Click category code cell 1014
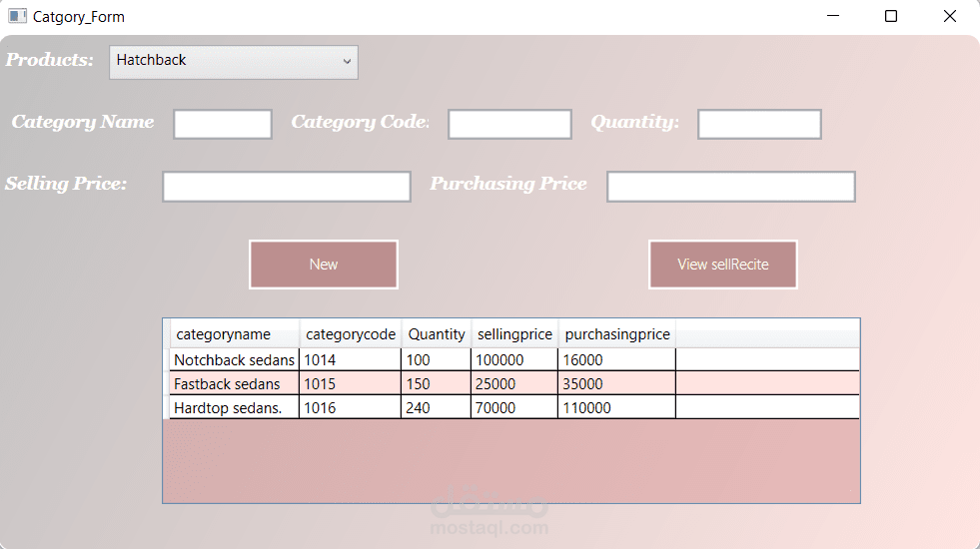 click(x=350, y=359)
